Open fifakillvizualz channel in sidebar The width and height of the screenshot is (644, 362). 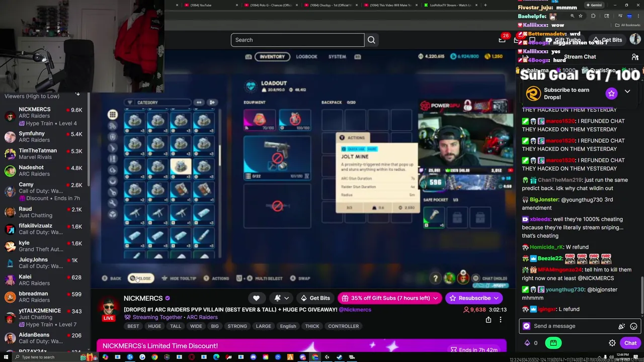[x=44, y=229]
